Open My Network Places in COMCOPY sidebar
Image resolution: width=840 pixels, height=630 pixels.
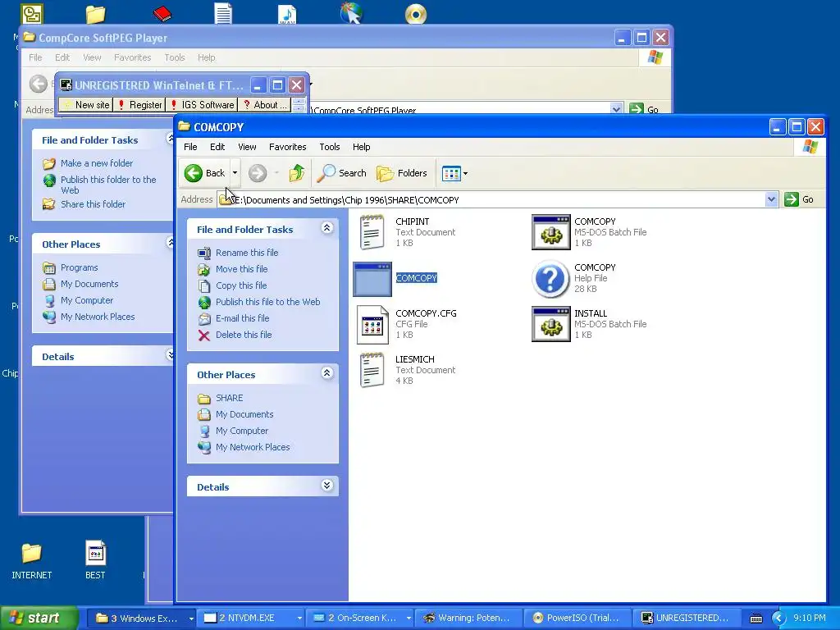pyautogui.click(x=253, y=447)
